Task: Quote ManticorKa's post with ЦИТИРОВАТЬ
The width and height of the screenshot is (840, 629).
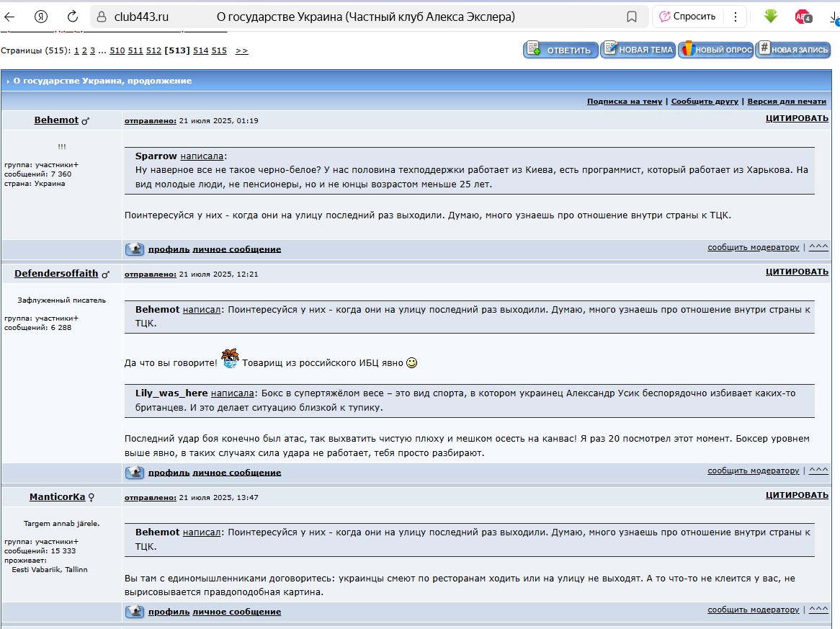Action: pyautogui.click(x=797, y=495)
